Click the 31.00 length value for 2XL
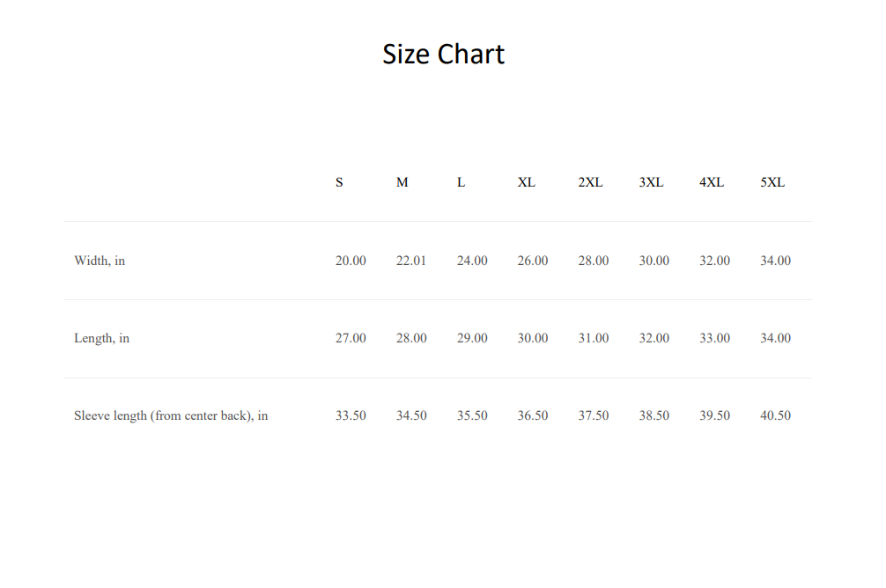 [x=594, y=338]
